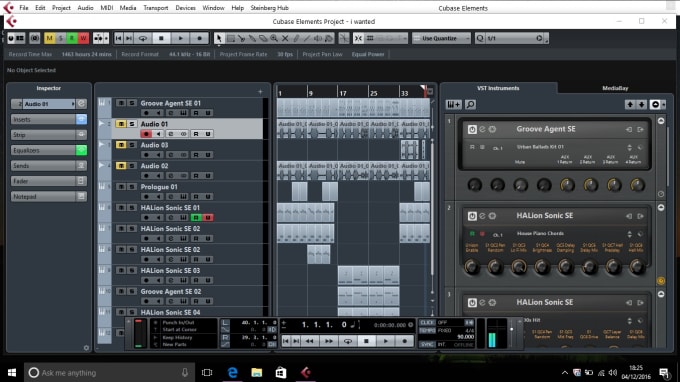The width and height of the screenshot is (680, 382).
Task: Open File Explorer from Windows taskbar
Action: 257,372
